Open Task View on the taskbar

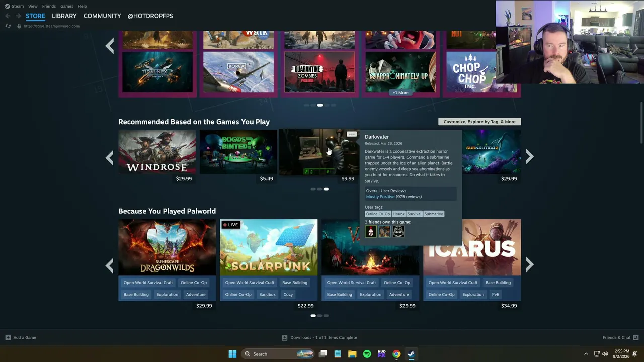323,354
